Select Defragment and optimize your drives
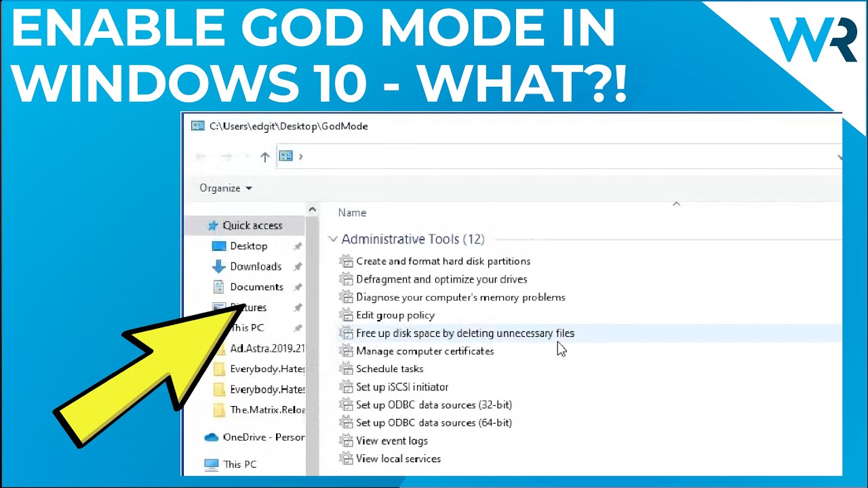The image size is (868, 488). click(441, 279)
